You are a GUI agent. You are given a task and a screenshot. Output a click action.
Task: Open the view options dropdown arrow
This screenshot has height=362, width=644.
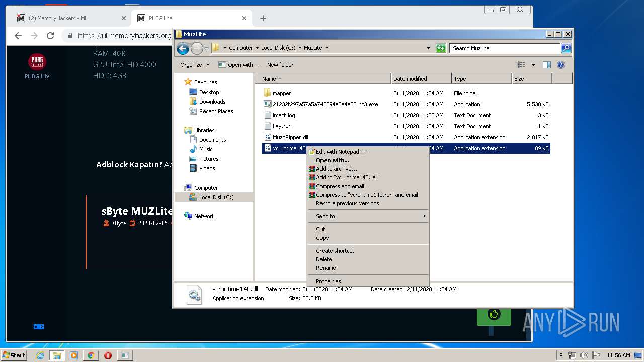point(533,65)
